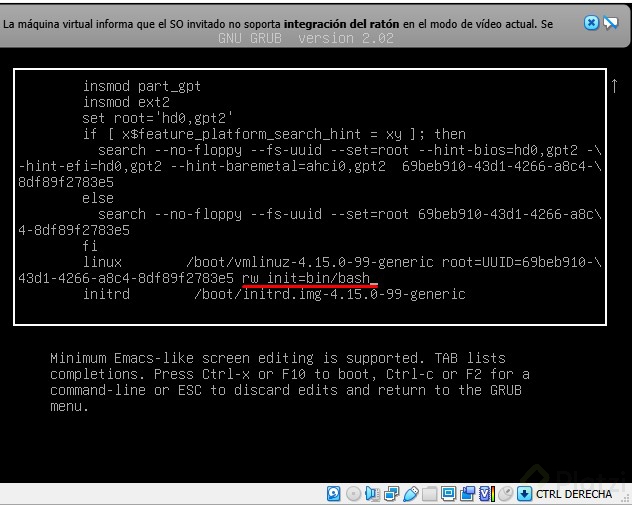Open the shared folders indicator
This screenshot has width=632, height=505.
pyautogui.click(x=429, y=494)
